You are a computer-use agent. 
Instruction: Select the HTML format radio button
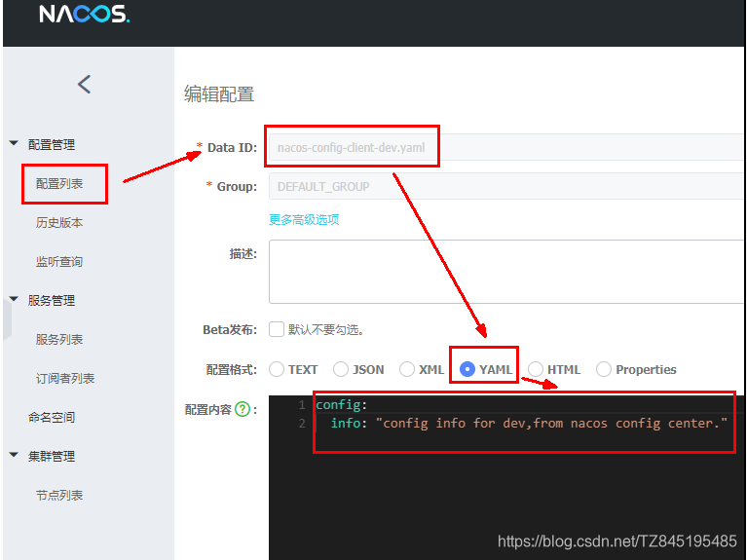[x=536, y=369]
